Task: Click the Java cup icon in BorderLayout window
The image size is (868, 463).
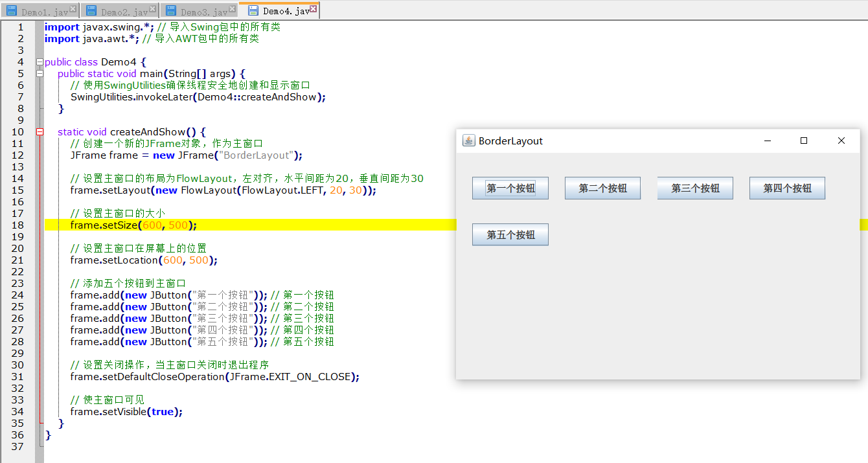Action: pyautogui.click(x=468, y=141)
